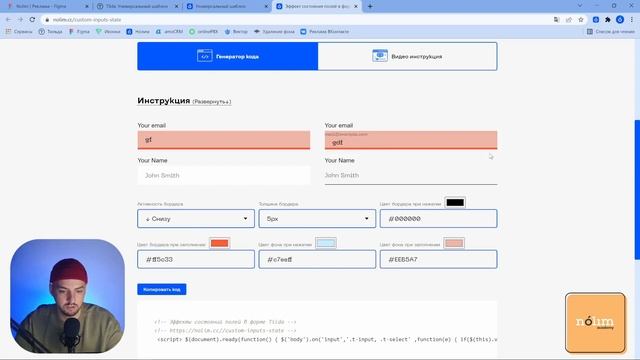This screenshot has height=360, width=640.
Task: Select the Видео инструкция tab
Action: 407,56
